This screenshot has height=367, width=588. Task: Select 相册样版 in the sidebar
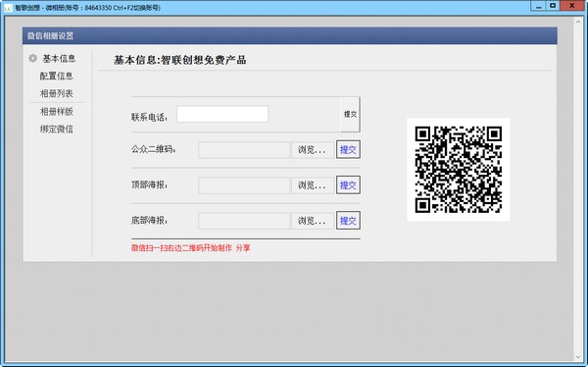[57, 112]
